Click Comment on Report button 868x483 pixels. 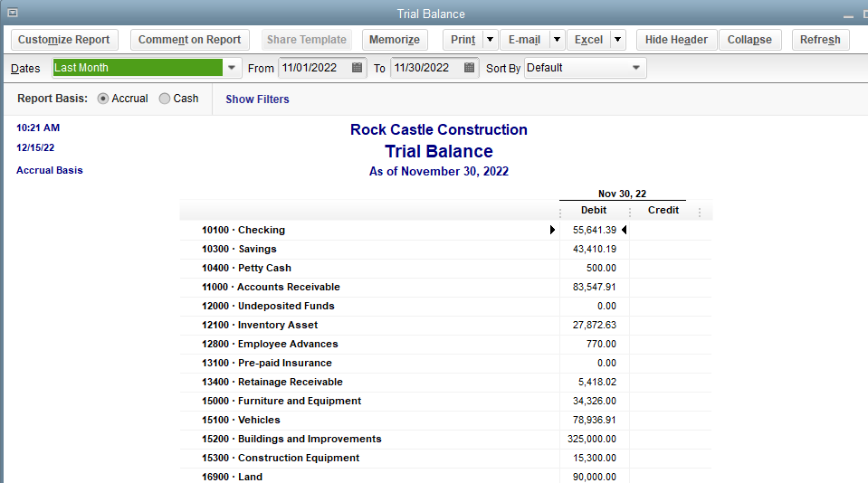click(189, 40)
